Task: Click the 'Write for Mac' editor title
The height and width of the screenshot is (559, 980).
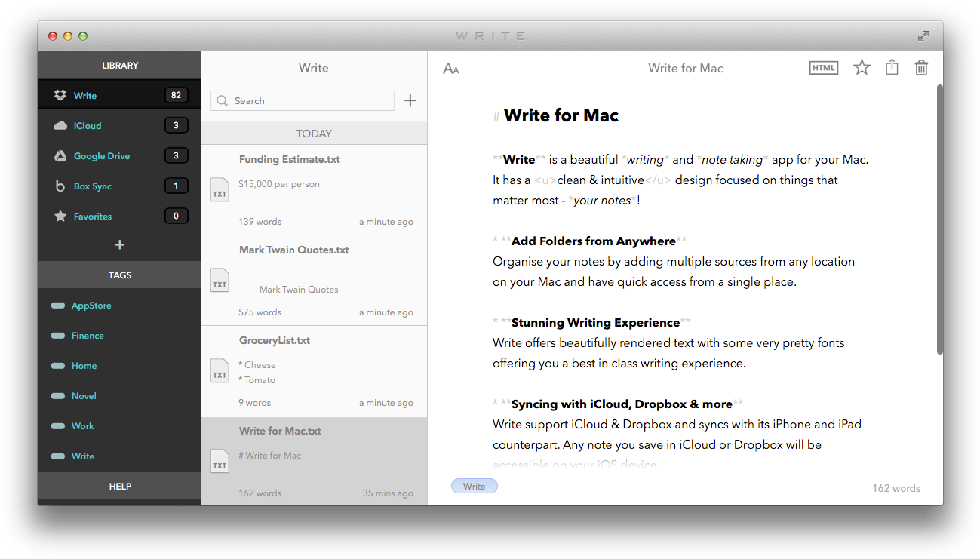Action: point(686,68)
